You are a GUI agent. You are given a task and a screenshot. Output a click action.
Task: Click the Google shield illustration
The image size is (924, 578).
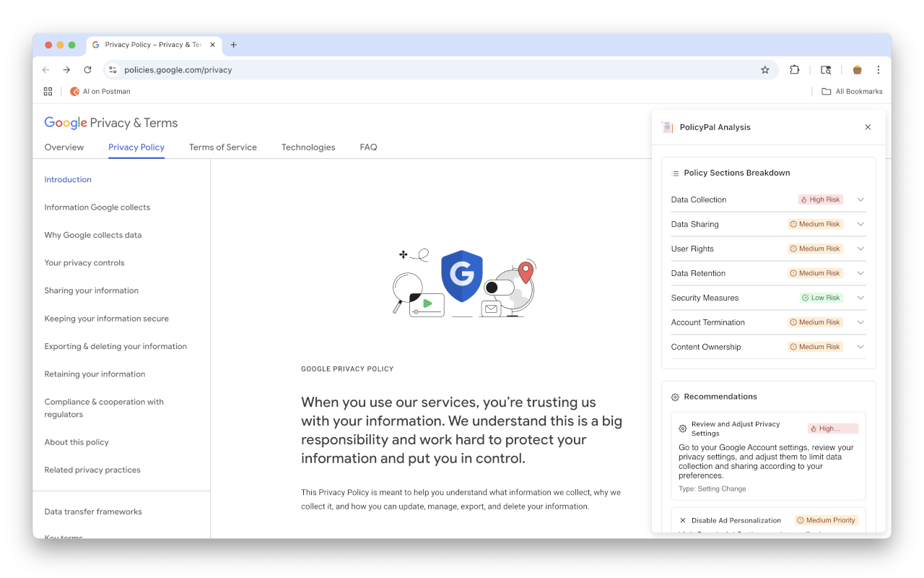click(462, 276)
